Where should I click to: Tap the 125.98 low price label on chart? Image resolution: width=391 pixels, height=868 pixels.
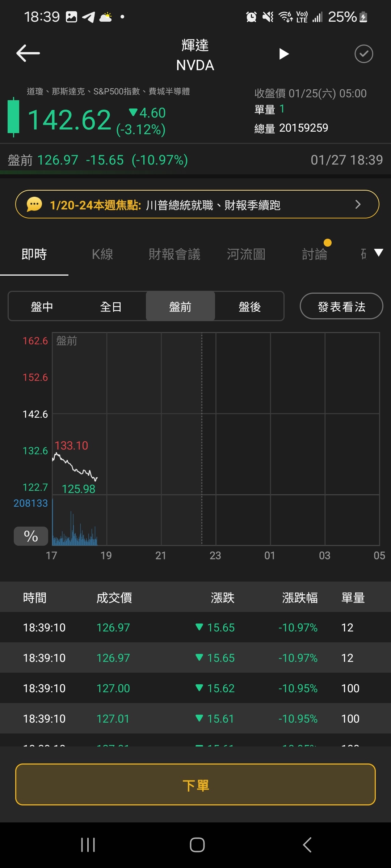pos(79,489)
